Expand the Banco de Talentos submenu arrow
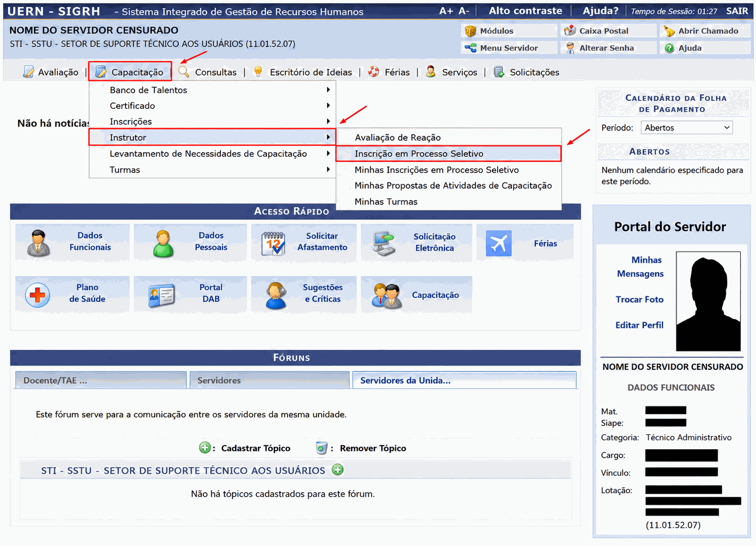The width and height of the screenshot is (756, 546). pyautogui.click(x=328, y=90)
